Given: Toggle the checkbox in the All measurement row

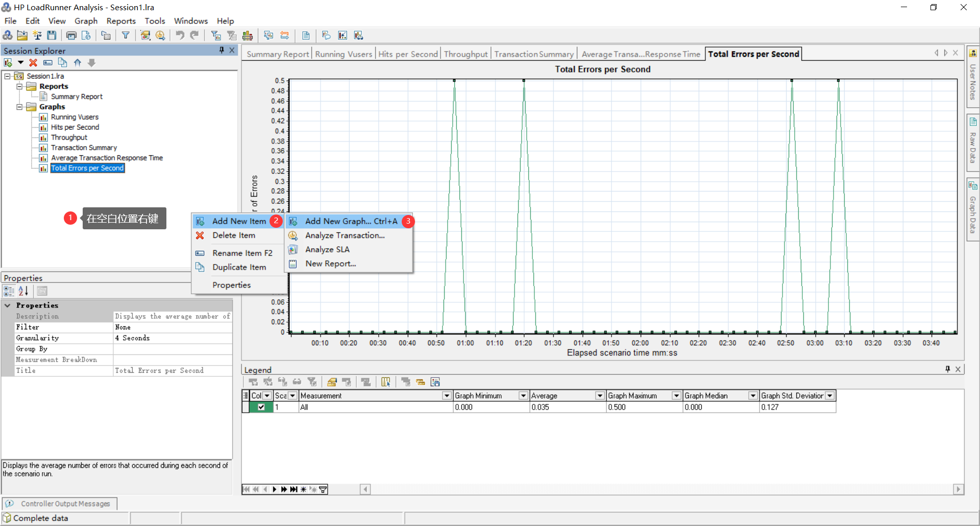Looking at the screenshot, I should coord(261,407).
